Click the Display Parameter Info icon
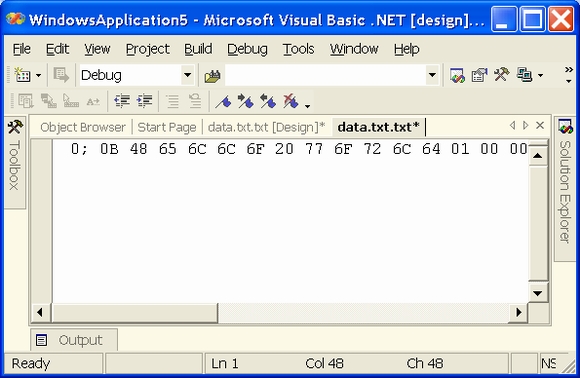The height and width of the screenshot is (378, 580). (x=48, y=101)
